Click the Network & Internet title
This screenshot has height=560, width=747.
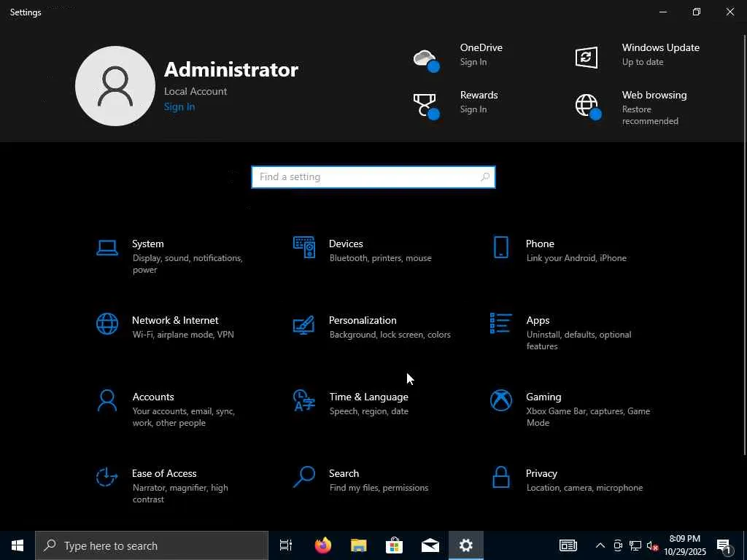tap(175, 320)
